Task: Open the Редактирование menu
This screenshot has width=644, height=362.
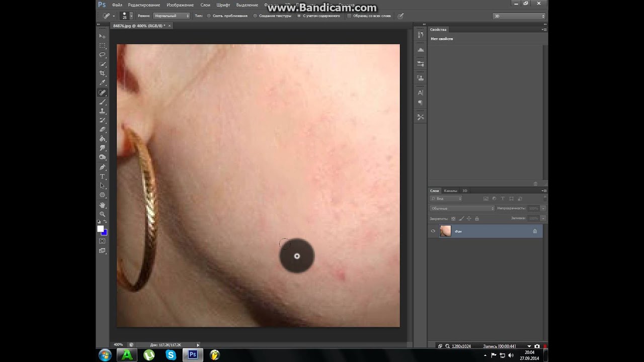Action: pyautogui.click(x=144, y=5)
